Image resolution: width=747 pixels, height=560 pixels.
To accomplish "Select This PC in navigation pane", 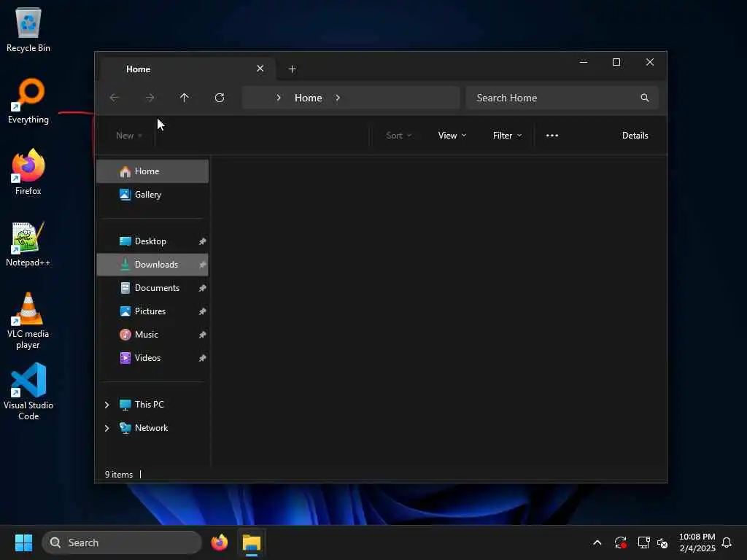I will point(152,404).
